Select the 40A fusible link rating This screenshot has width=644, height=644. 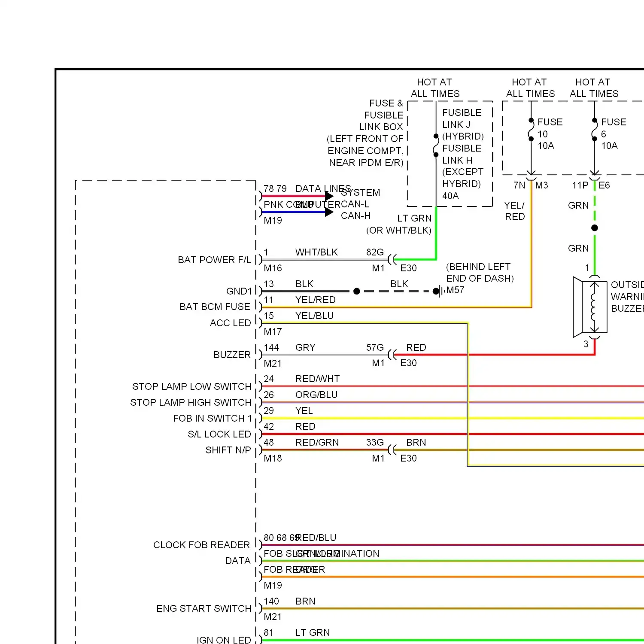450,196
